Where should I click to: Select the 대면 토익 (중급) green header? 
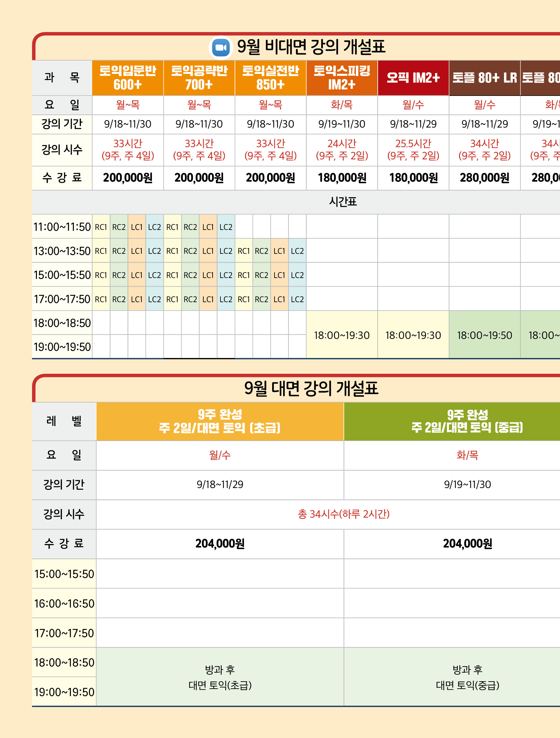pos(467,421)
